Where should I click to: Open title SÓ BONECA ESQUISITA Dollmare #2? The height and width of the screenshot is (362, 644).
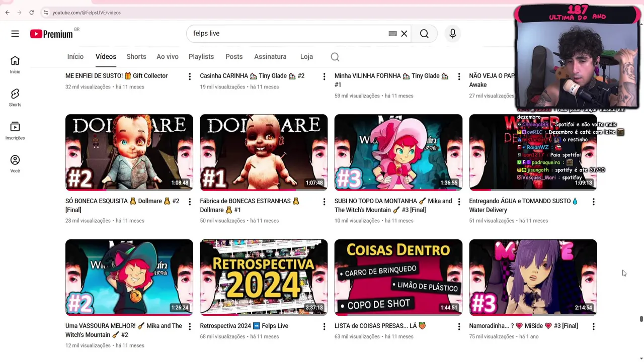(x=122, y=205)
